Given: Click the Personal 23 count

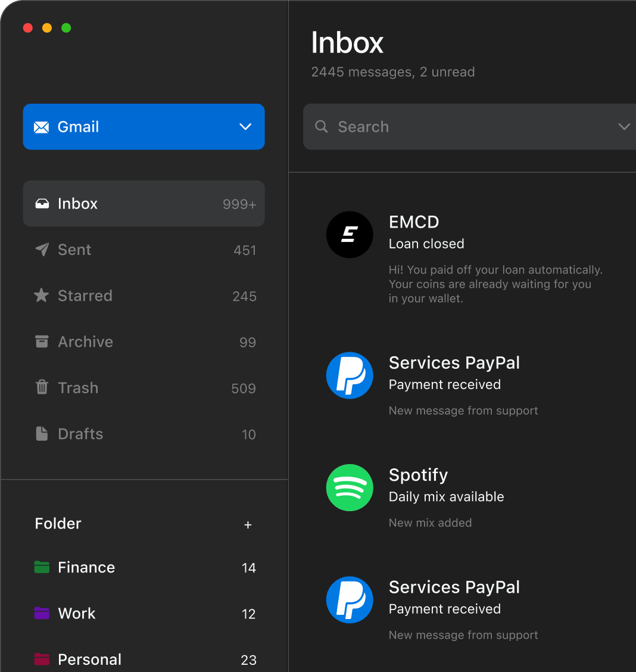Looking at the screenshot, I should pos(248,660).
